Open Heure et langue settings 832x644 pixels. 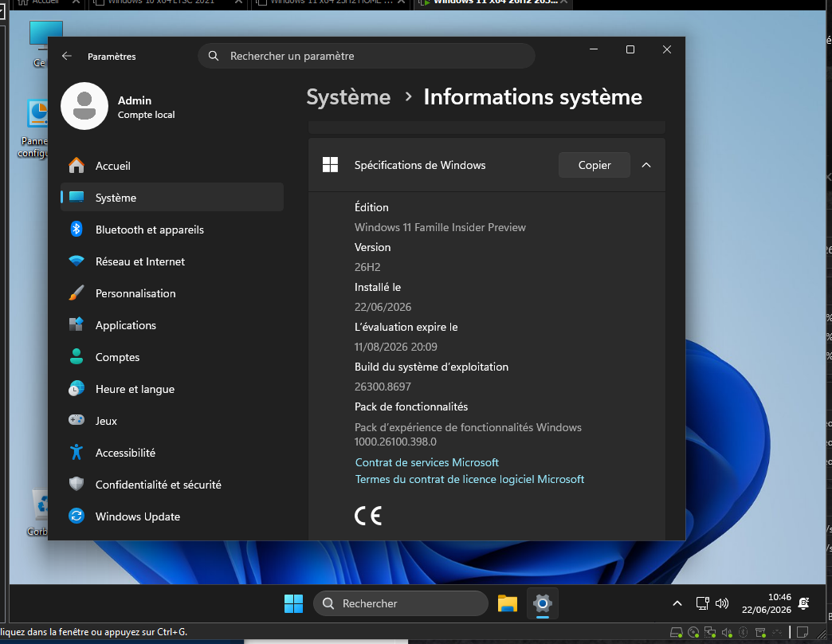coord(172,389)
